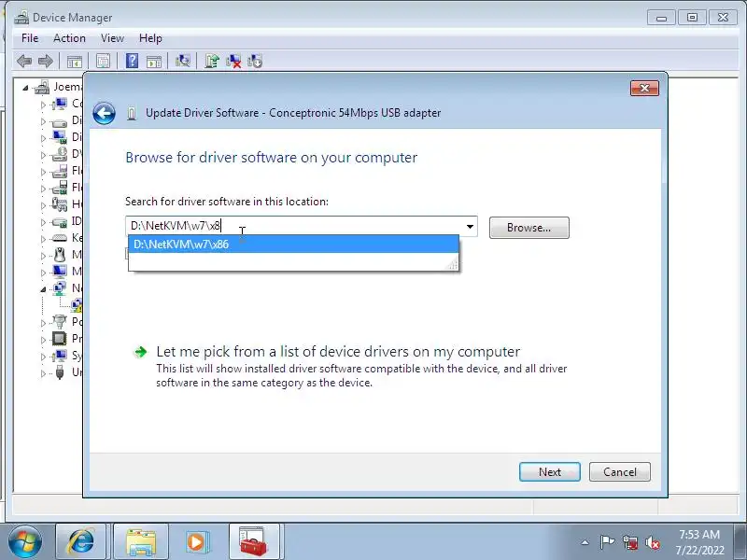Select the adapter with yellow warning sign
This screenshot has width=747, height=560.
tap(77, 305)
